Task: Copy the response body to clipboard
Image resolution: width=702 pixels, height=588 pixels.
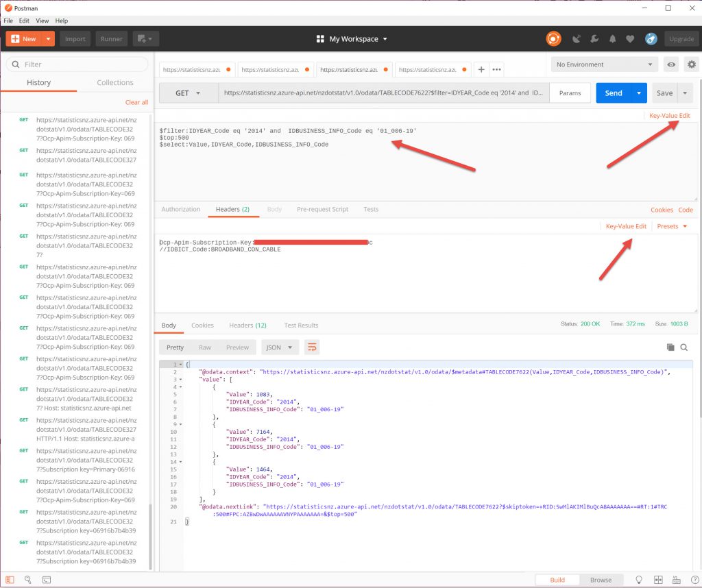Action: coord(670,347)
